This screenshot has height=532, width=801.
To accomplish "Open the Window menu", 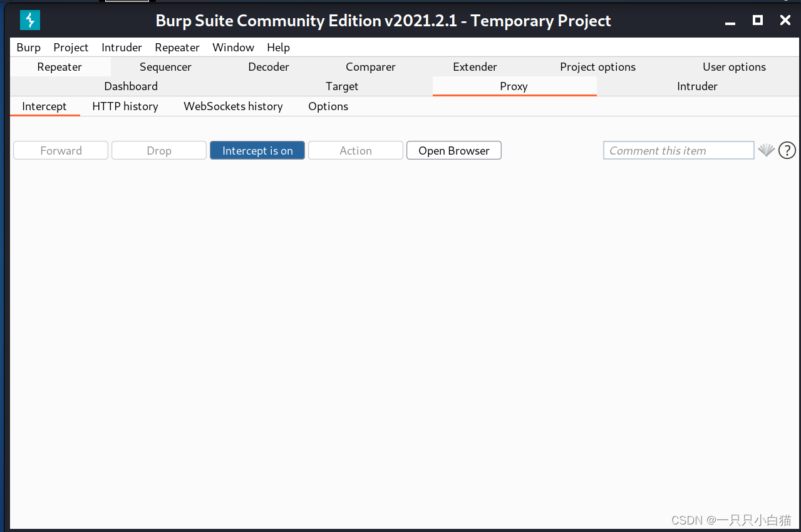I will (233, 48).
